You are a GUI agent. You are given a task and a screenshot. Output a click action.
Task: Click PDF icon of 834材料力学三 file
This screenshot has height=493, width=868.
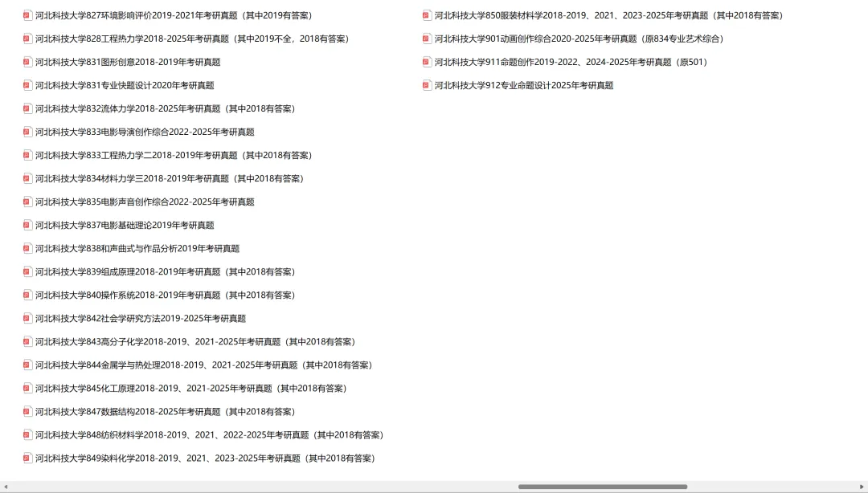(x=27, y=178)
